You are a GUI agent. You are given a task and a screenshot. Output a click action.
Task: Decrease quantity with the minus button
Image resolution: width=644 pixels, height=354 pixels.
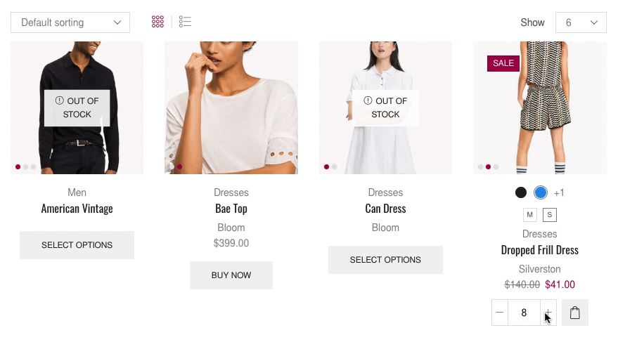(500, 313)
